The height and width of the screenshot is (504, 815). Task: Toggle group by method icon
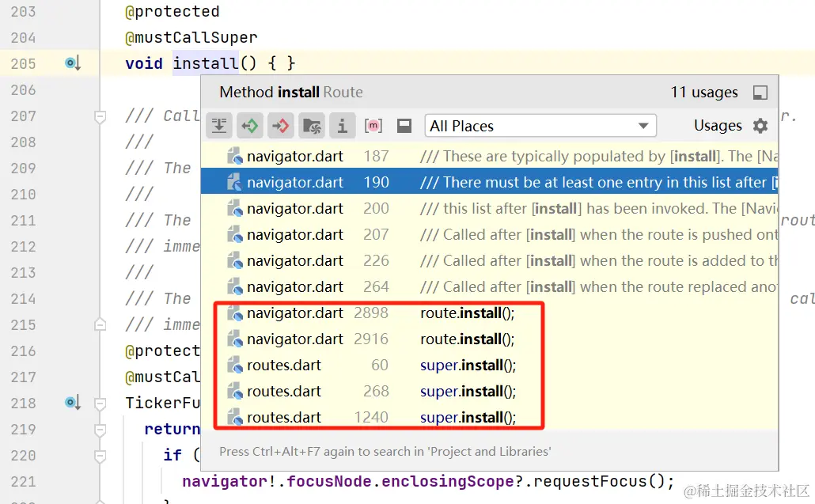pyautogui.click(x=373, y=126)
